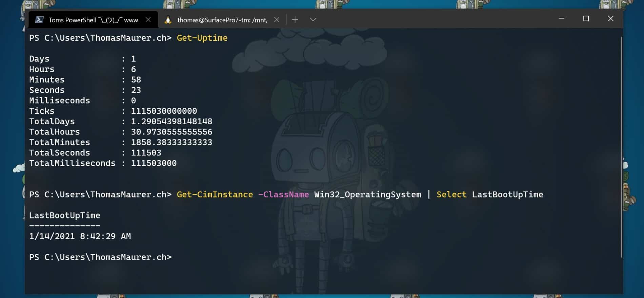Click the Ticks value 1115030000000

164,111
